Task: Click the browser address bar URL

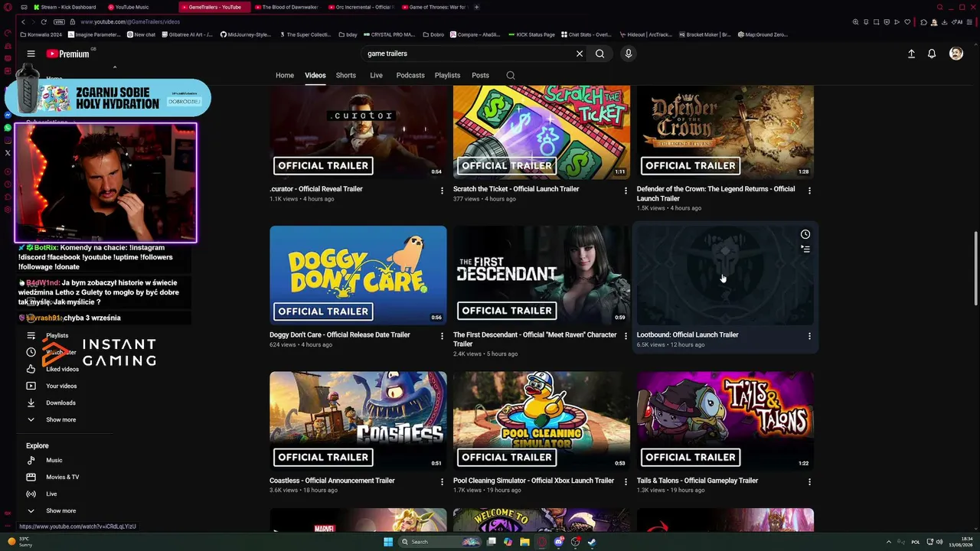Action: [x=130, y=21]
